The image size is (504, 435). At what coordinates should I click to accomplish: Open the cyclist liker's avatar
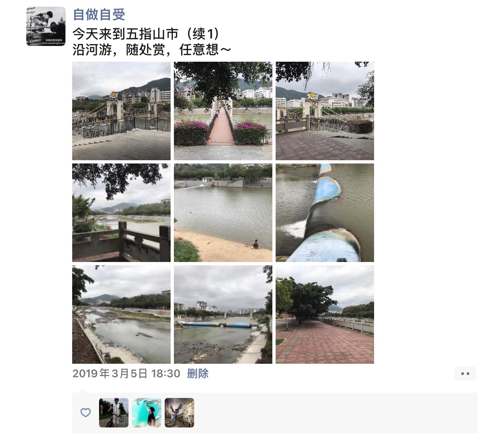pos(114,413)
